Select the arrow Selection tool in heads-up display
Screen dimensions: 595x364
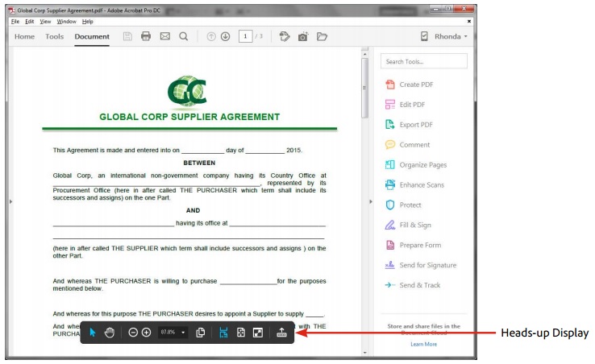[x=92, y=333]
